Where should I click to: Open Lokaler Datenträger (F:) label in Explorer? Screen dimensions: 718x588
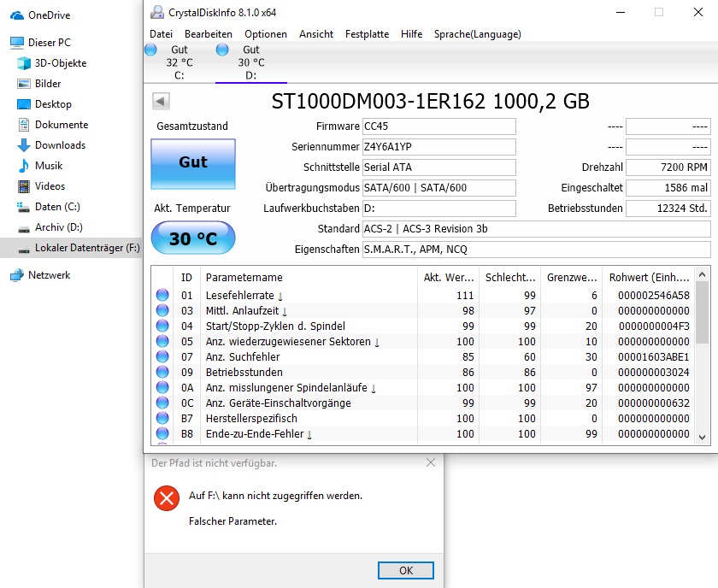click(87, 248)
